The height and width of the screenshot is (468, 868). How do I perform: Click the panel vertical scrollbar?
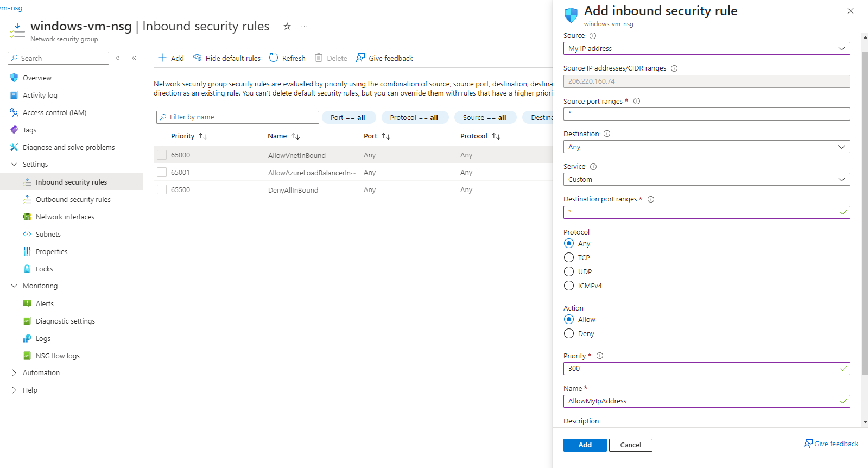pos(865,214)
